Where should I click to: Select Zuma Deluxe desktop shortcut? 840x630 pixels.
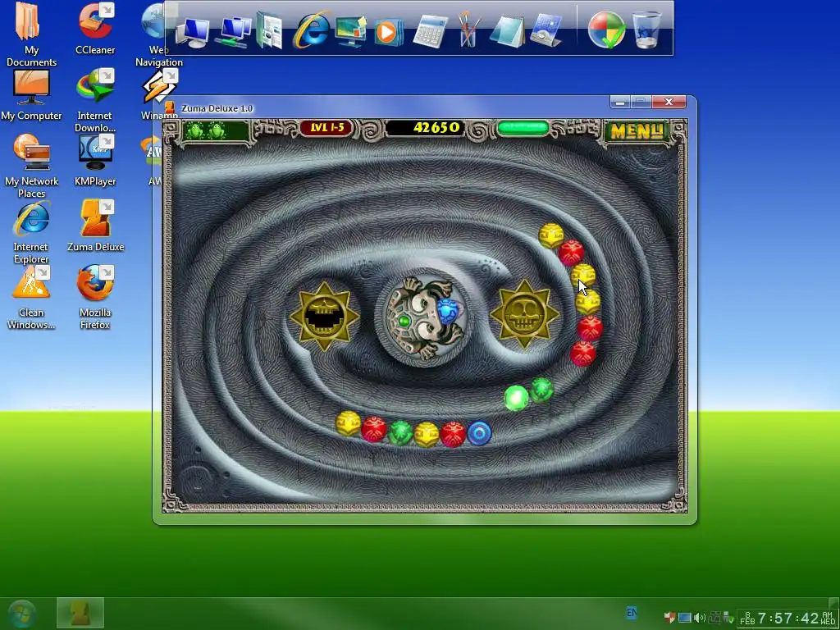95,226
